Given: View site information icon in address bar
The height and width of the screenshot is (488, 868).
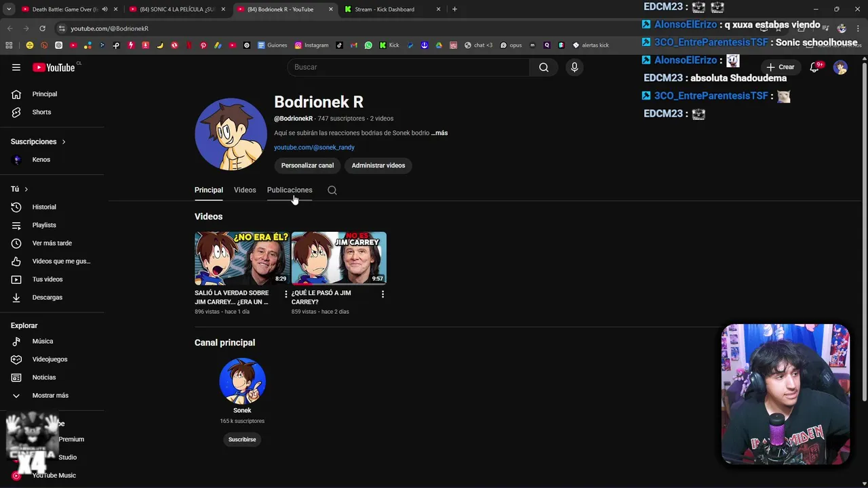Looking at the screenshot, I should 62,28.
